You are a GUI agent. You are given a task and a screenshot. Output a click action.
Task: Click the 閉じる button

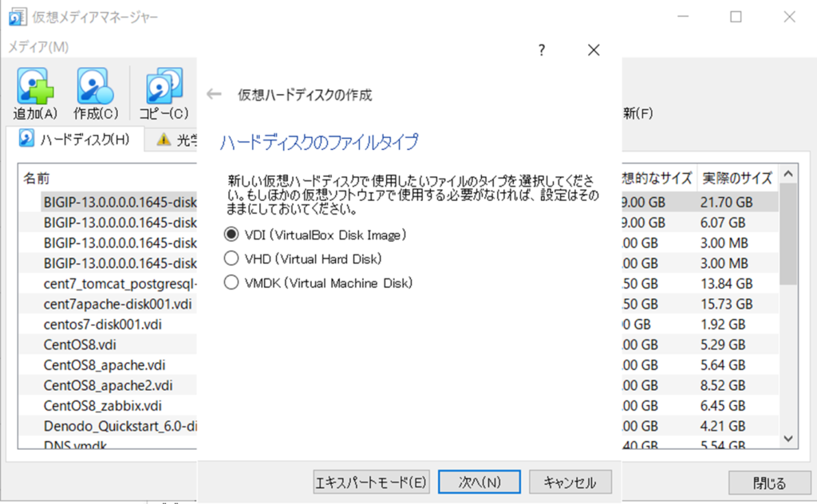pyautogui.click(x=769, y=483)
